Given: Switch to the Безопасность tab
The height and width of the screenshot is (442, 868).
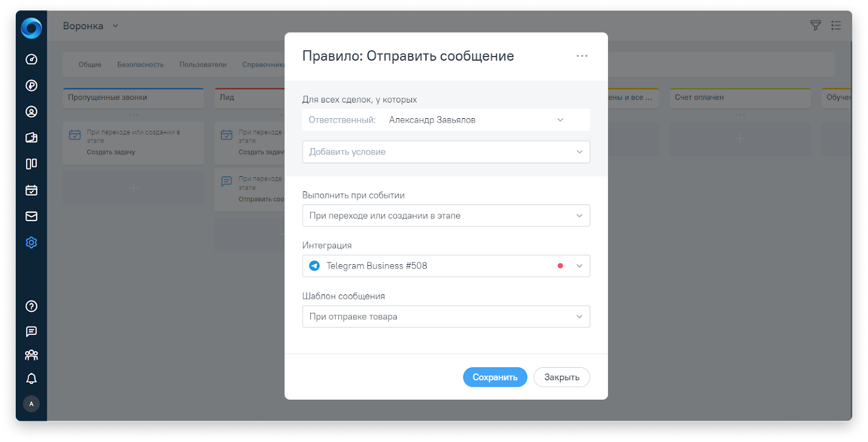Looking at the screenshot, I should pyautogui.click(x=140, y=65).
